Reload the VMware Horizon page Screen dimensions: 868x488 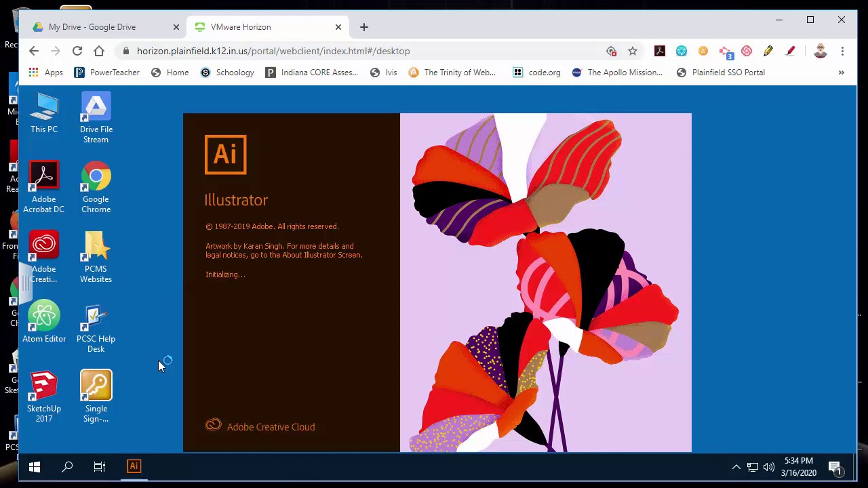(x=77, y=51)
